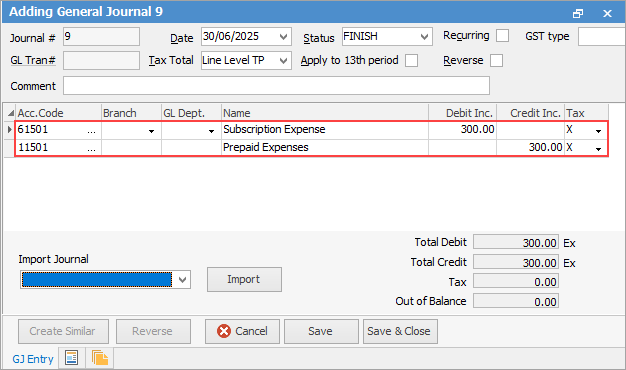This screenshot has height=370, width=626.
Task: Click the Tax column header
Action: [586, 113]
